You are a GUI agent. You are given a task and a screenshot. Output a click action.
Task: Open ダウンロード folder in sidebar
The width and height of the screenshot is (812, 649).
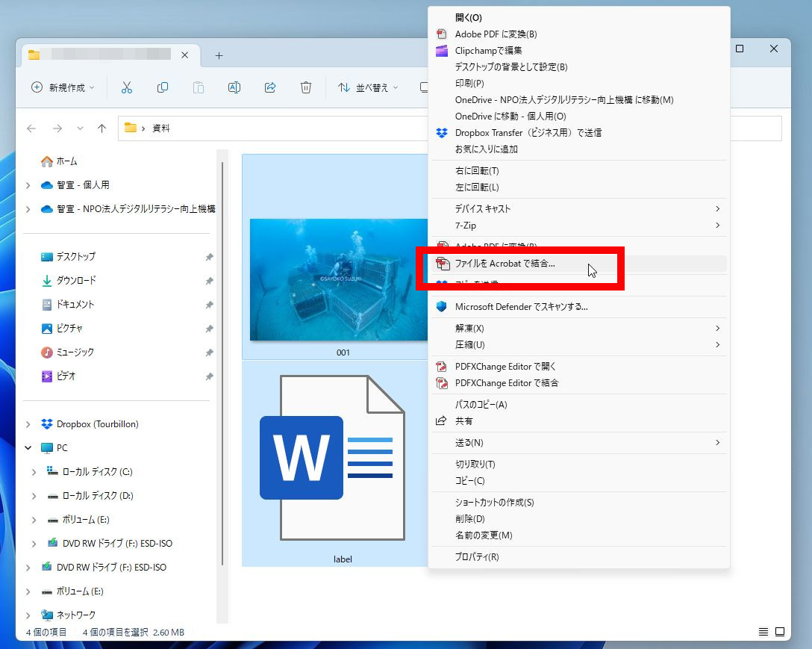coord(69,281)
